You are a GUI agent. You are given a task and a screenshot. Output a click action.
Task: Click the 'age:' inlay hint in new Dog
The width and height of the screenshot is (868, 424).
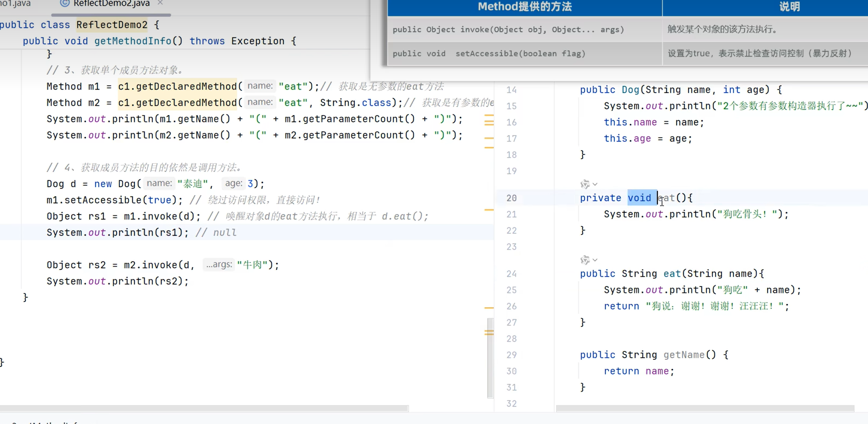[x=234, y=183]
